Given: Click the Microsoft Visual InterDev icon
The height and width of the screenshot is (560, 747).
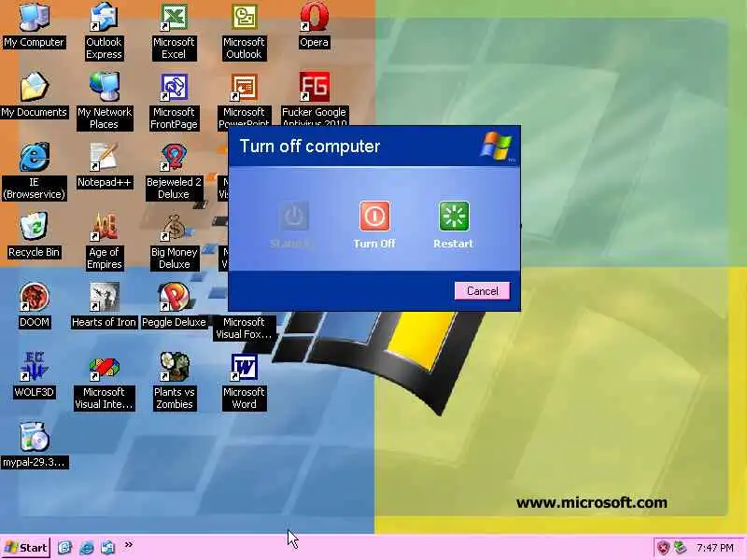Looking at the screenshot, I should [x=104, y=367].
